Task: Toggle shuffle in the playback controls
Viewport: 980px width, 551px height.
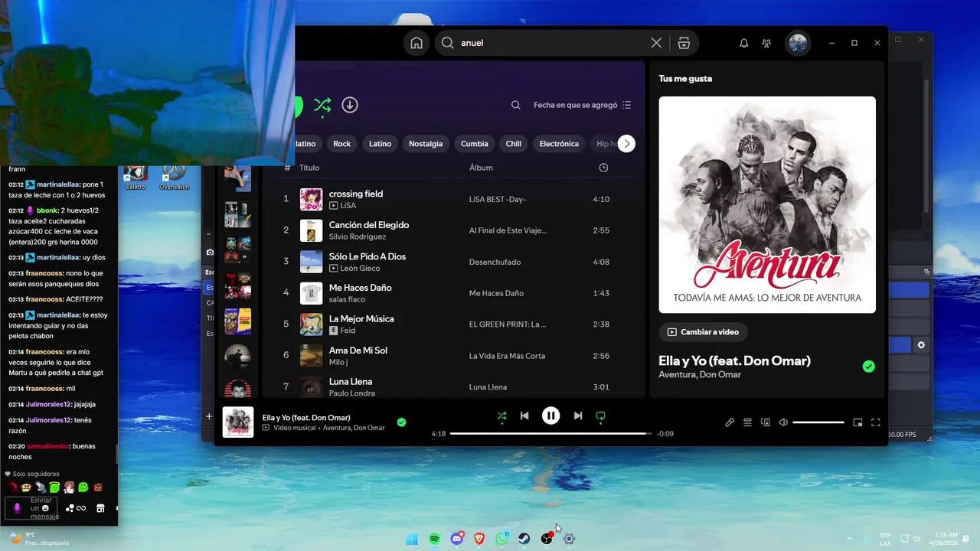Action: click(x=501, y=416)
